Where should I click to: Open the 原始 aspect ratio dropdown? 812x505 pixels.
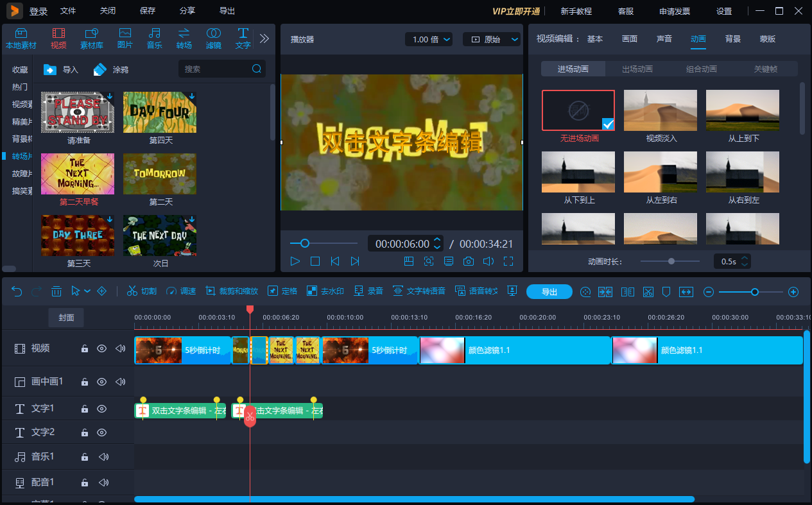point(492,39)
